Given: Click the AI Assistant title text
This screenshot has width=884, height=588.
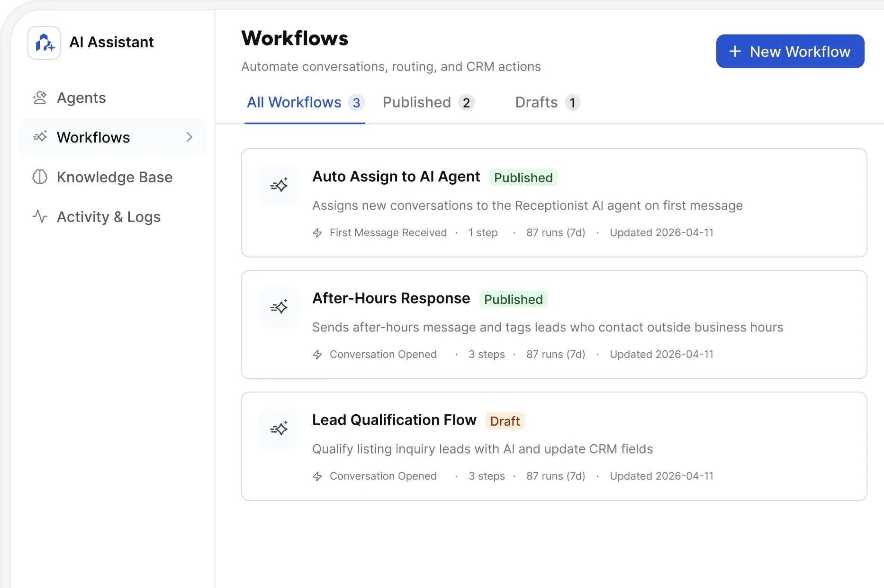Looking at the screenshot, I should (112, 43).
